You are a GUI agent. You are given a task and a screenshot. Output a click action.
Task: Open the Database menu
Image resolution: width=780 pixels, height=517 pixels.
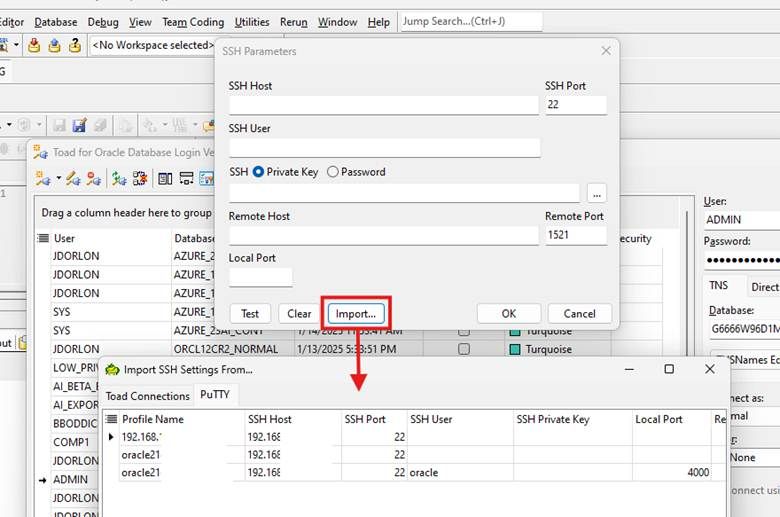[x=56, y=22]
